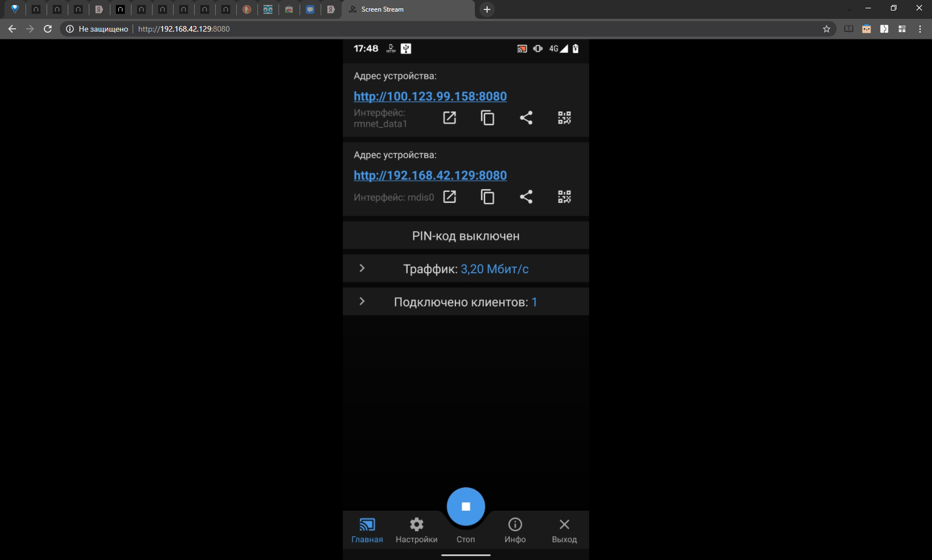Viewport: 932px width, 560px height.
Task: Click the 17:48 clock in status bar
Action: pyautogui.click(x=366, y=49)
